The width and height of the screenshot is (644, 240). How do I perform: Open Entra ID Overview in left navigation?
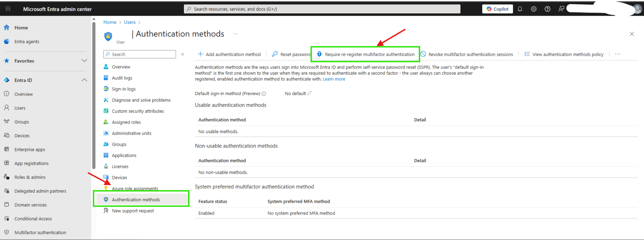point(23,94)
